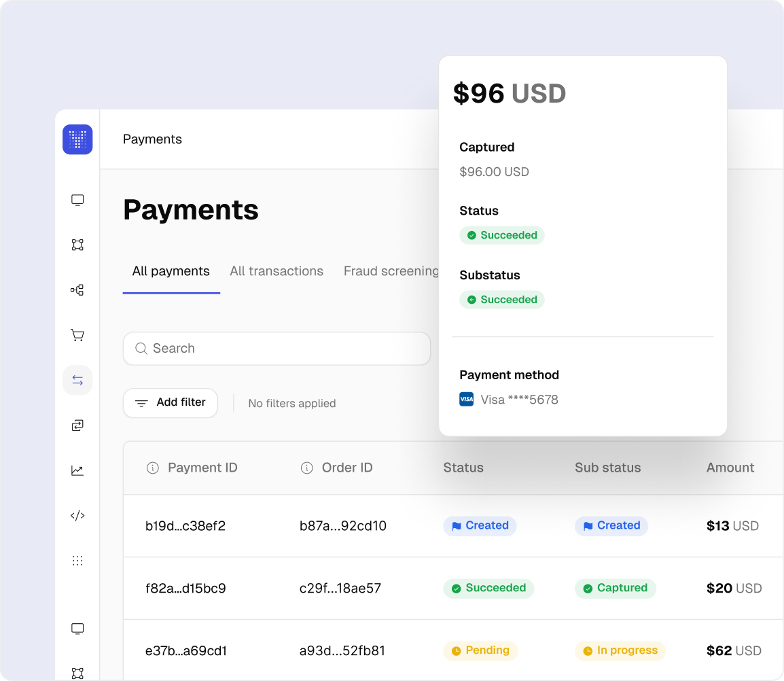Image resolution: width=784 pixels, height=681 pixels.
Task: Click the blue app logo icon
Action: tap(77, 139)
